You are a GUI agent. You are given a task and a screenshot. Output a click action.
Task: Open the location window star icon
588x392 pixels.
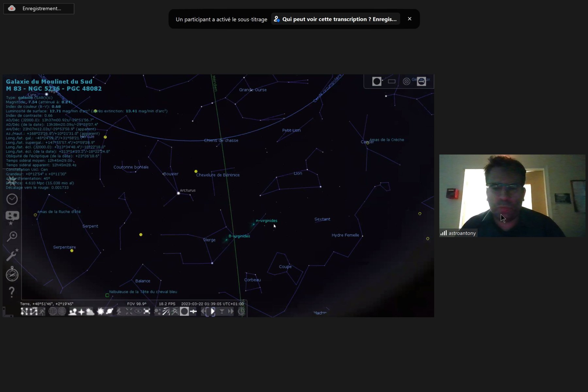tap(12, 180)
